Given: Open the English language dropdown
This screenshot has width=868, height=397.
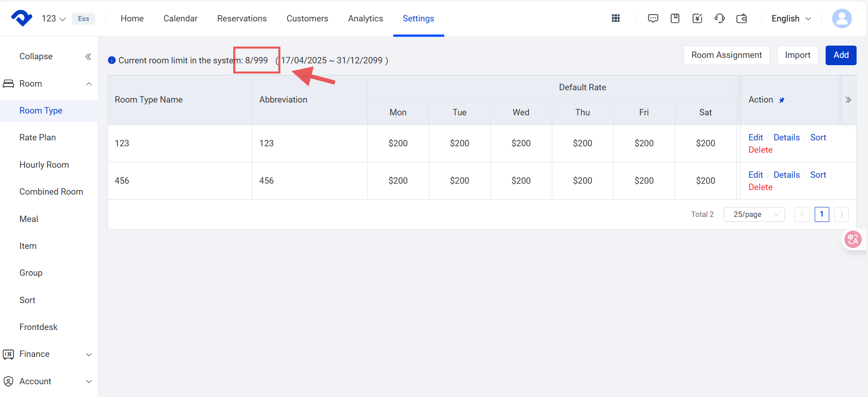Looking at the screenshot, I should pyautogui.click(x=791, y=19).
